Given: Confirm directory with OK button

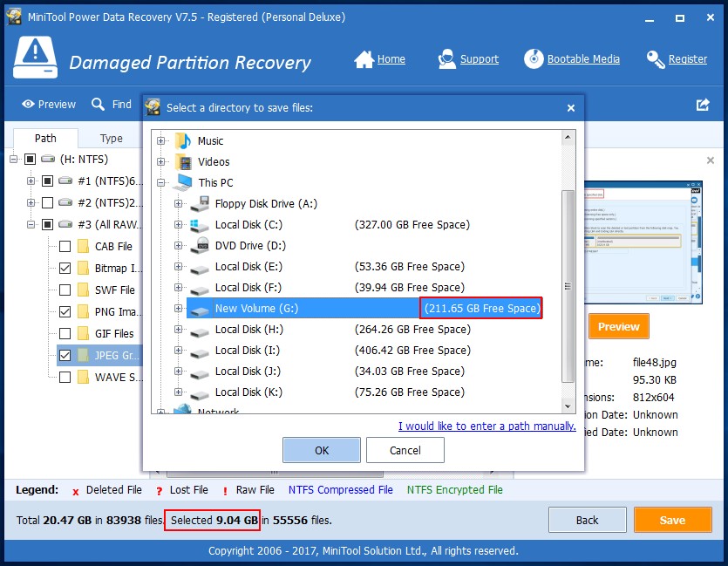Looking at the screenshot, I should click(321, 451).
